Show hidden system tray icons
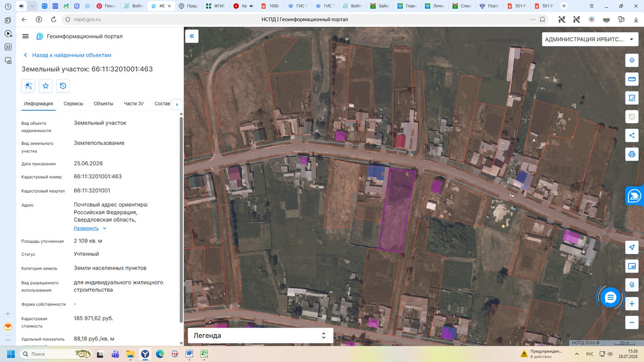Viewport: 644px width, 362px height. [577, 354]
